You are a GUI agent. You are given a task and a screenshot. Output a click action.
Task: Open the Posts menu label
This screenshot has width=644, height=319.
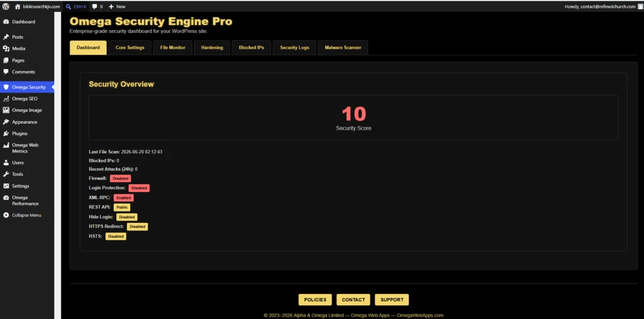click(18, 37)
